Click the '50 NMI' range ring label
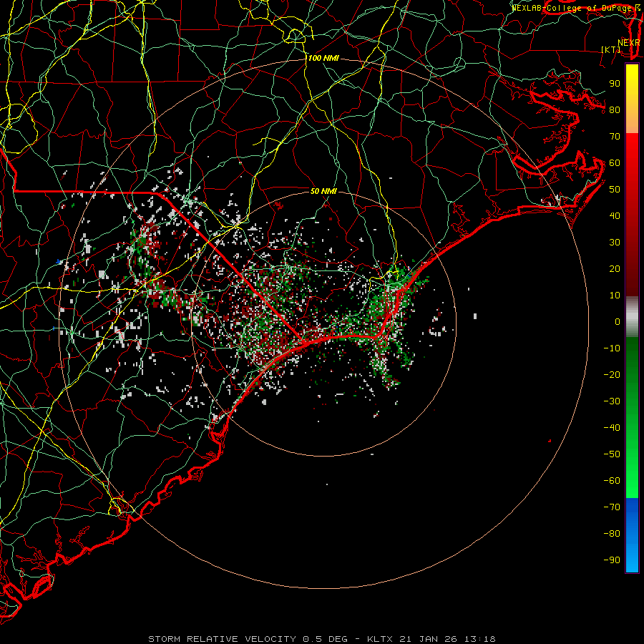The image size is (644, 644). [323, 191]
